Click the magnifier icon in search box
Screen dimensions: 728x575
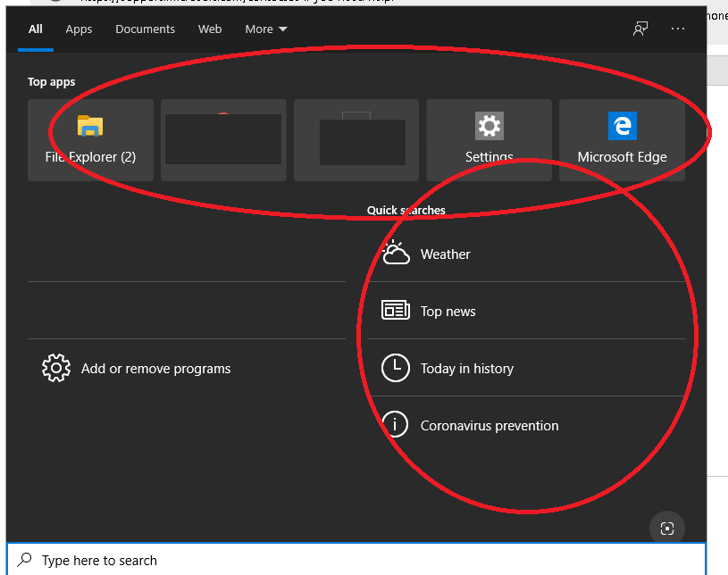tap(24, 560)
